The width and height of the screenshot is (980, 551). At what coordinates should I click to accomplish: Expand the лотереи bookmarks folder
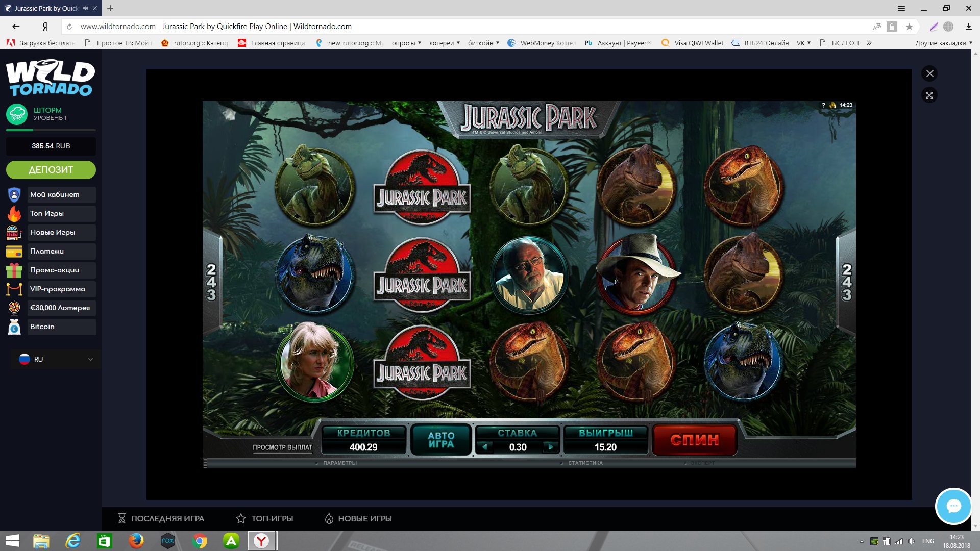(x=444, y=43)
